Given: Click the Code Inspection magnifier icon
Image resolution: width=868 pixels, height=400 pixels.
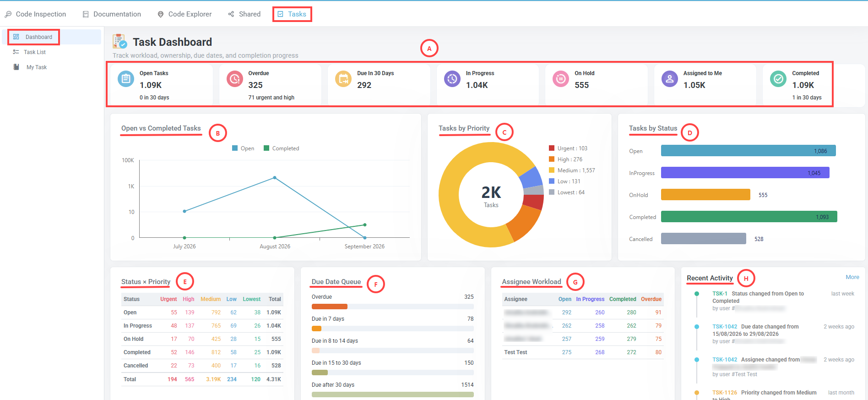Looking at the screenshot, I should 8,14.
